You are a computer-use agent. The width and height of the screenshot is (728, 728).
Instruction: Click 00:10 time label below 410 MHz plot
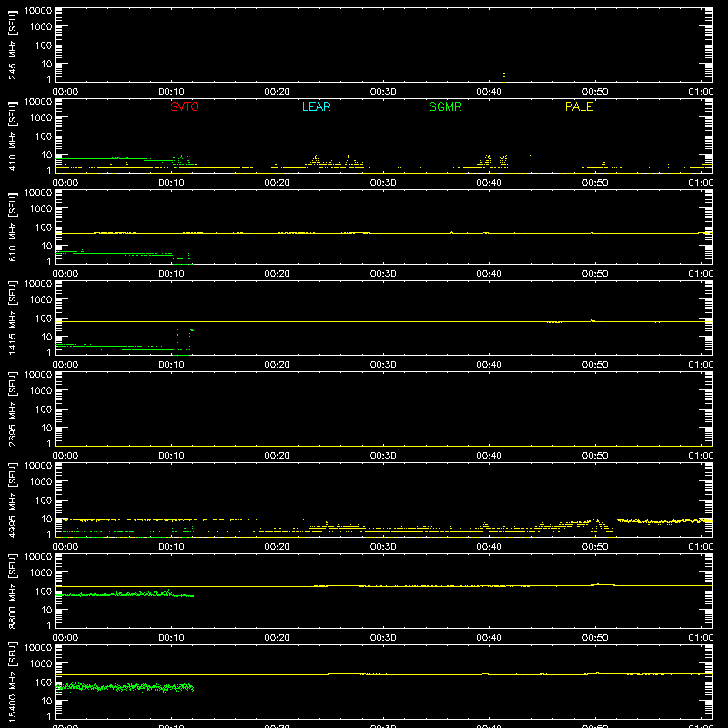[171, 183]
